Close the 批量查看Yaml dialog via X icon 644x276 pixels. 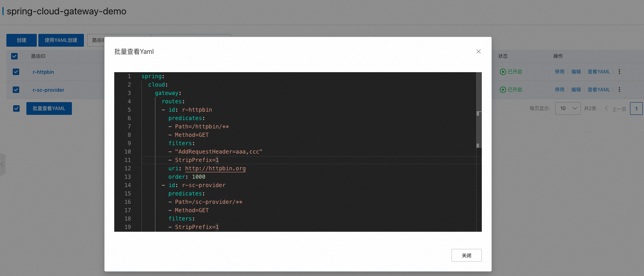pos(478,51)
